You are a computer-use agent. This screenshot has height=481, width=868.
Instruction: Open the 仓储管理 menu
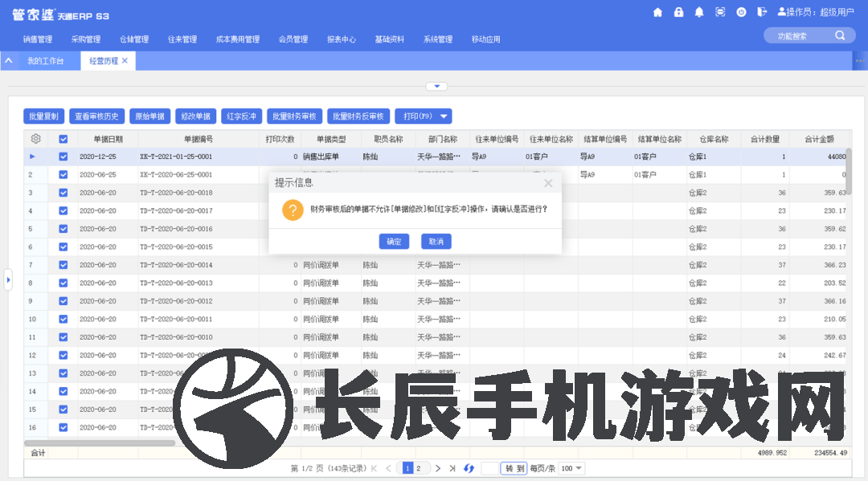tap(134, 39)
